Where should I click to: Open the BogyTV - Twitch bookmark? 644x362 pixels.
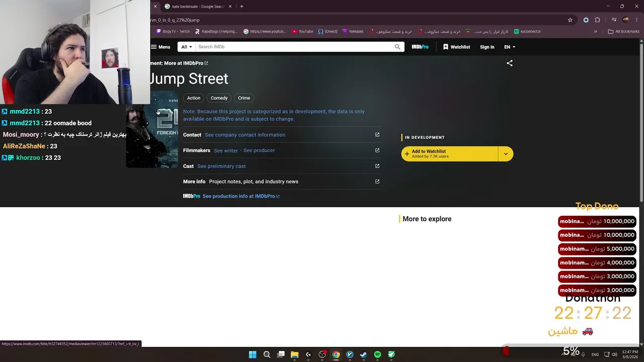click(x=173, y=31)
